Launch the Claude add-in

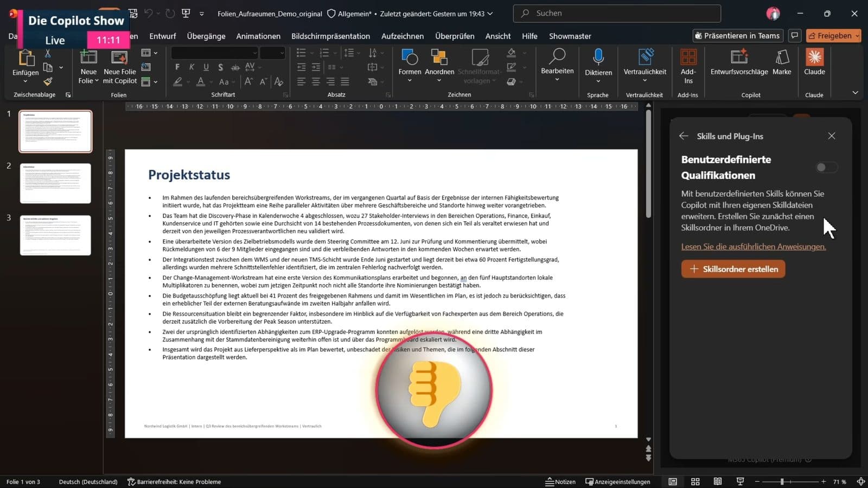click(814, 62)
